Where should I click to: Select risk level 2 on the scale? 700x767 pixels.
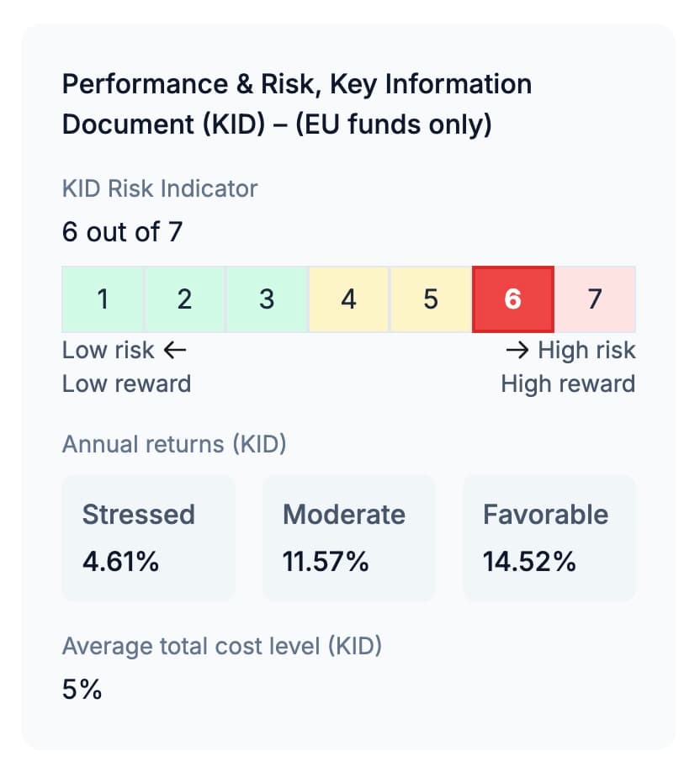184,299
